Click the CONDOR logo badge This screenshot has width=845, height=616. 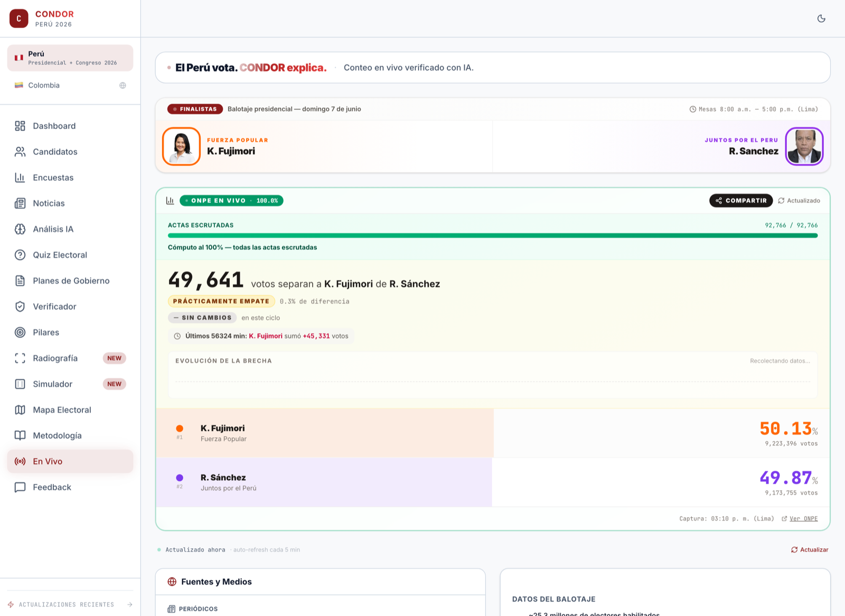pos(19,18)
